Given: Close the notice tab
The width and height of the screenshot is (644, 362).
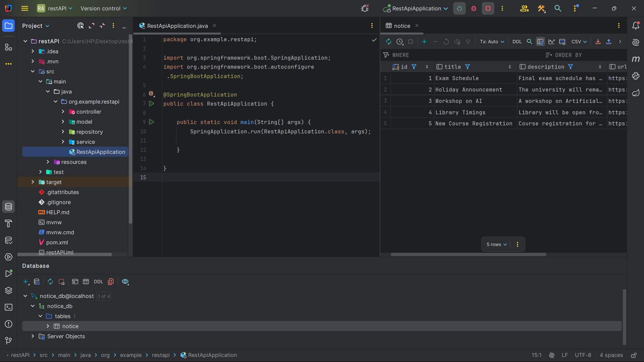Looking at the screenshot, I should click(x=417, y=25).
